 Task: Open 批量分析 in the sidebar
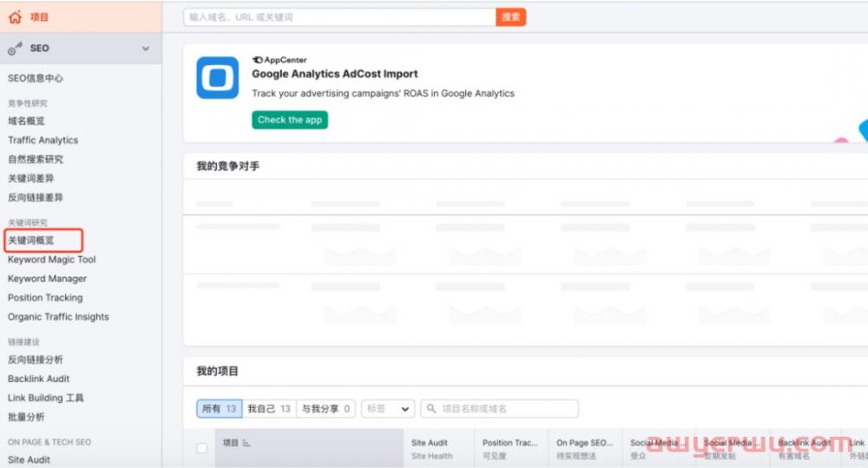pyautogui.click(x=26, y=417)
